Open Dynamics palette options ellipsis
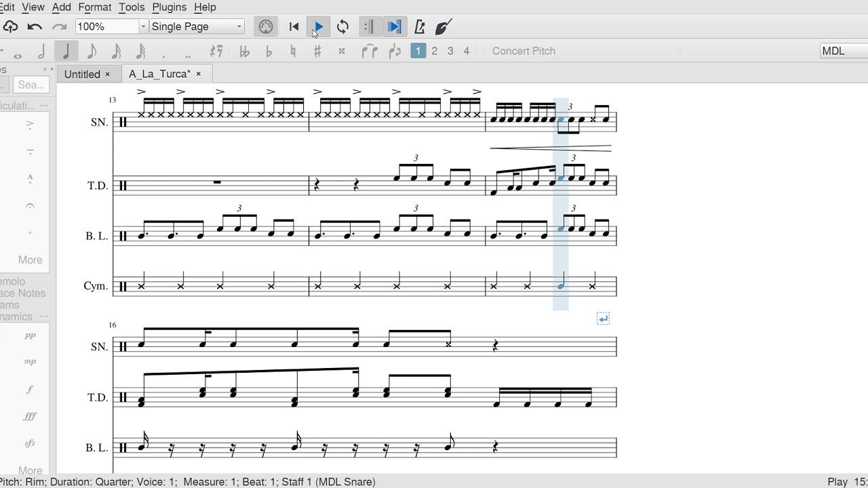The image size is (868, 488). (x=44, y=317)
